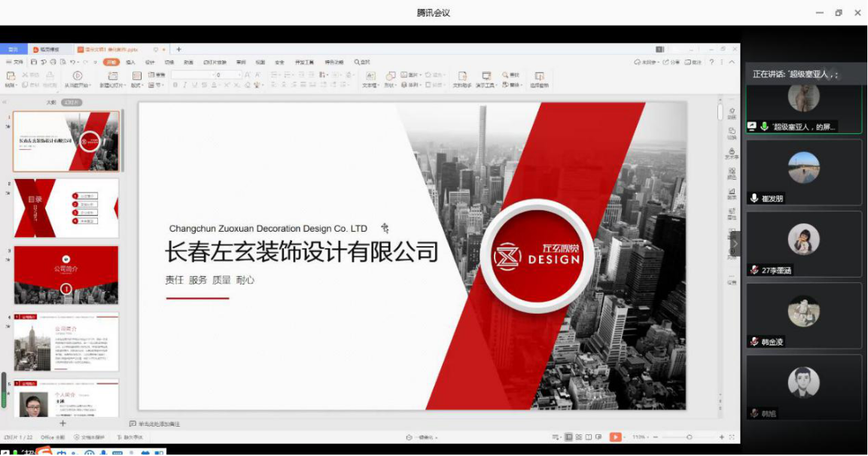868x456 pixels.
Task: Toggle Strikethrough formatting
Action: [204, 85]
